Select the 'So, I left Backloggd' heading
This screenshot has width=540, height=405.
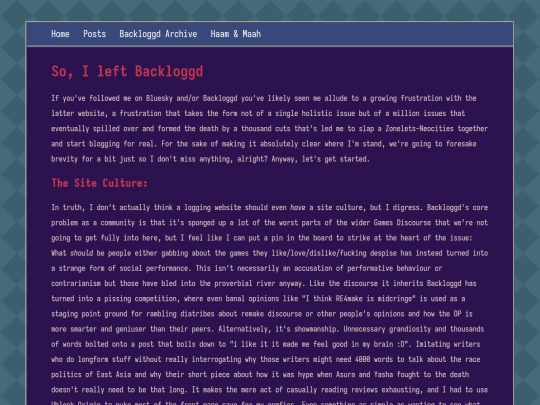coord(127,72)
